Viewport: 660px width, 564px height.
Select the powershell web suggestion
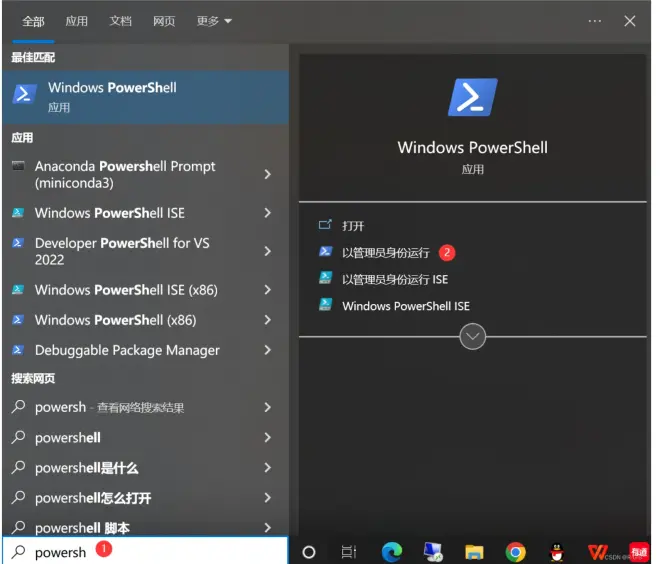click(145, 437)
